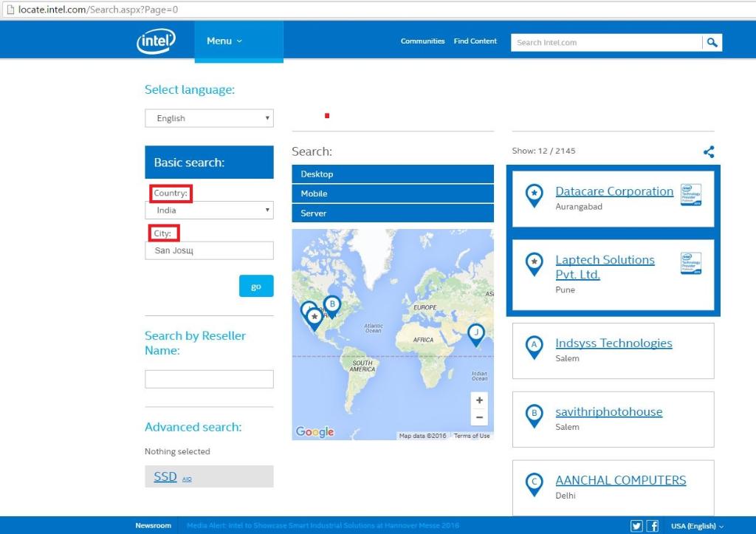Click the 'Nothing selected' text

[x=177, y=451]
